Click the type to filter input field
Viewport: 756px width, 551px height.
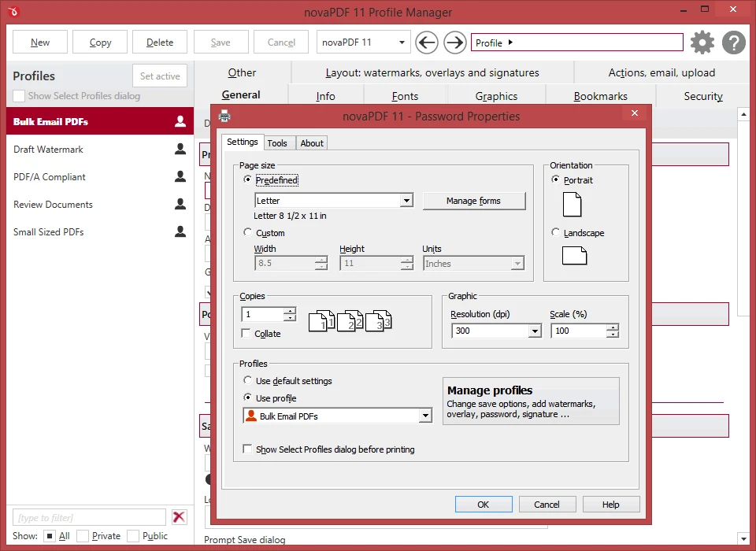(x=87, y=517)
